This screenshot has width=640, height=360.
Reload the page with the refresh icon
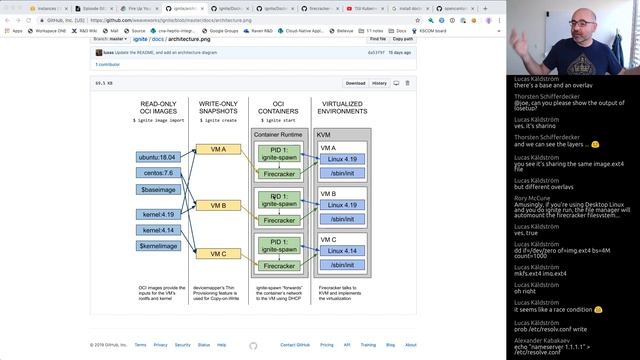29,20
